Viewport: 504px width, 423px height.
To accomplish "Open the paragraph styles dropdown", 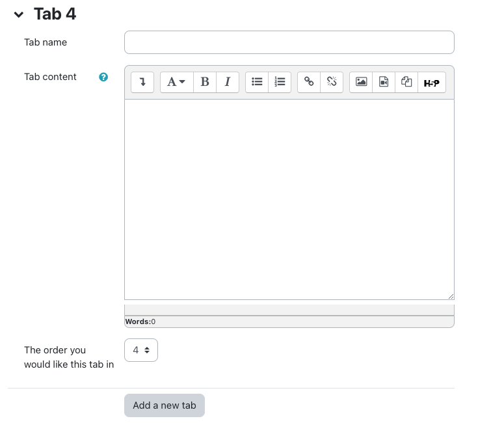I will 176,82.
